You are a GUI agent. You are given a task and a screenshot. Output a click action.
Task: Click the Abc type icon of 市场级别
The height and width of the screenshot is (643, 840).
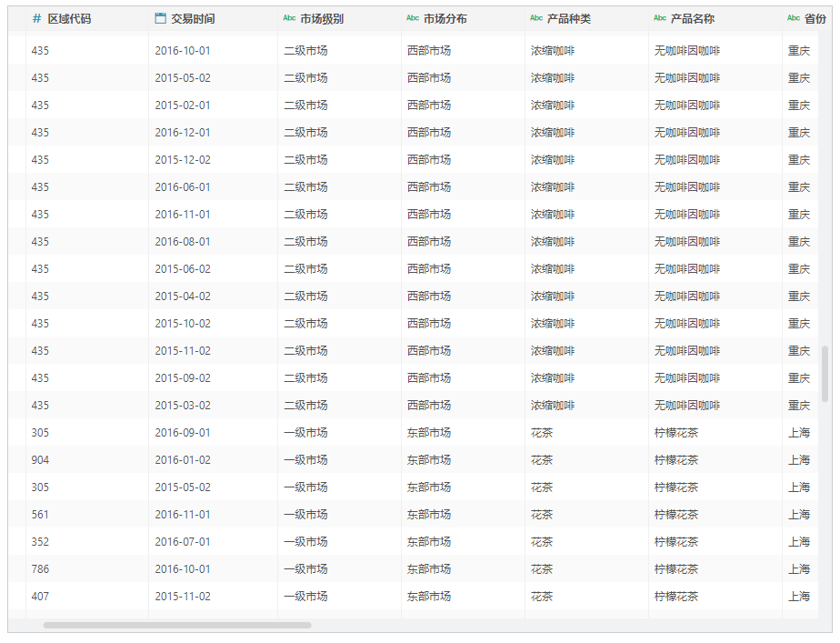pos(289,18)
